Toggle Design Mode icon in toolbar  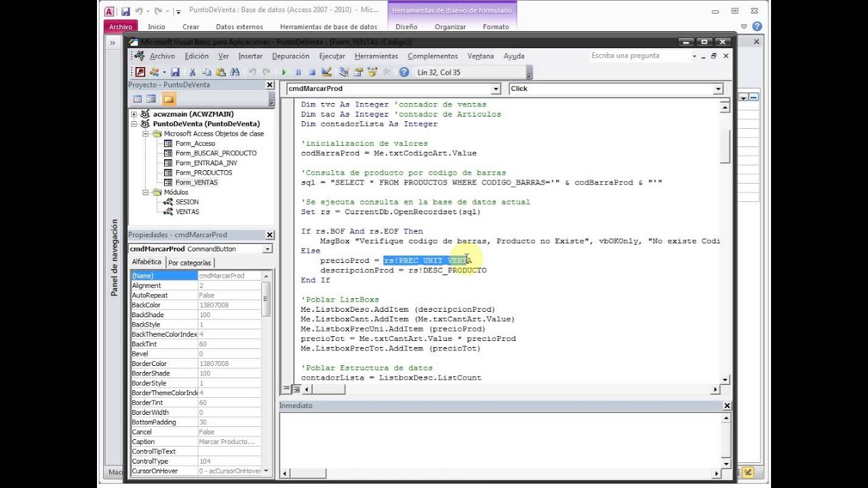point(326,72)
